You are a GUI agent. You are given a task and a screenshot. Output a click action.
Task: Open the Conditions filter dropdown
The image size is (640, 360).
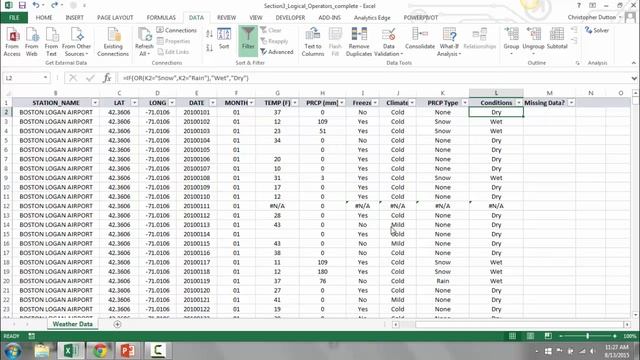coord(519,102)
